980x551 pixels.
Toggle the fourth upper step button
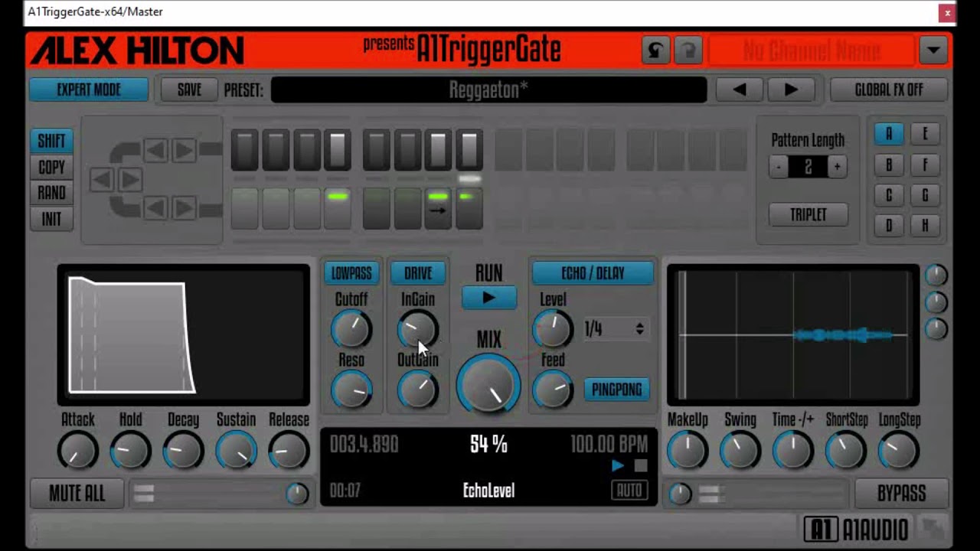coord(338,150)
